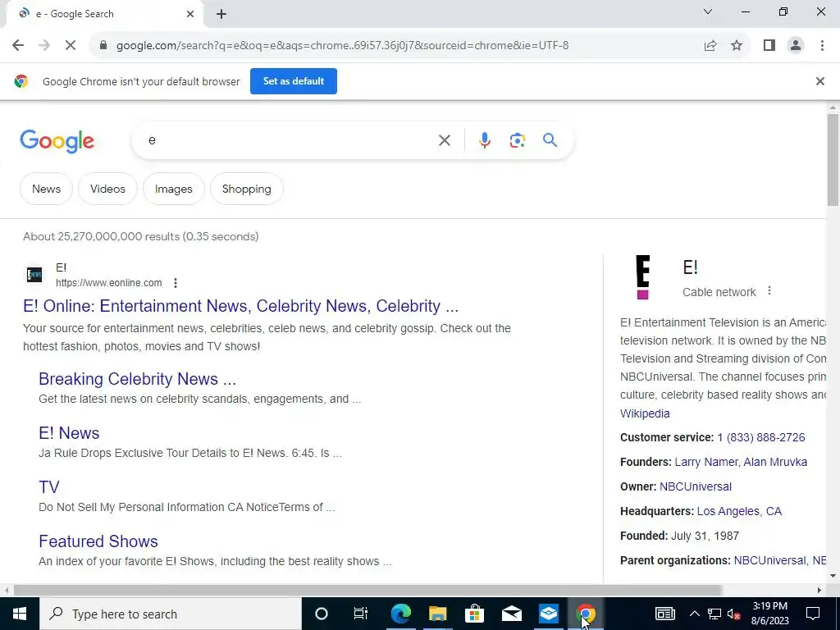840x630 pixels.
Task: Close the 'e - Google Search' tab
Action: click(x=190, y=15)
